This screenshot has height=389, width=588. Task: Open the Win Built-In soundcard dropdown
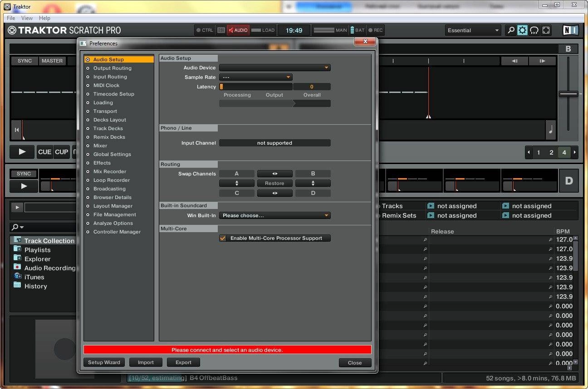[x=275, y=215]
